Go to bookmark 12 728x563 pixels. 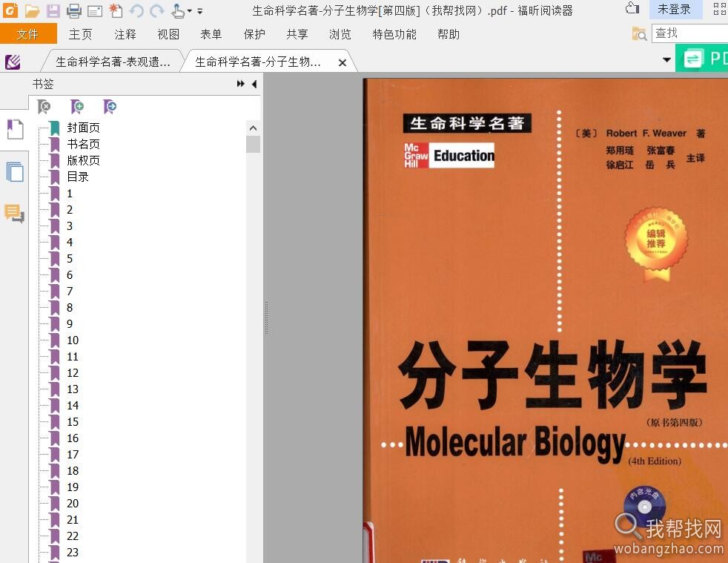(73, 373)
